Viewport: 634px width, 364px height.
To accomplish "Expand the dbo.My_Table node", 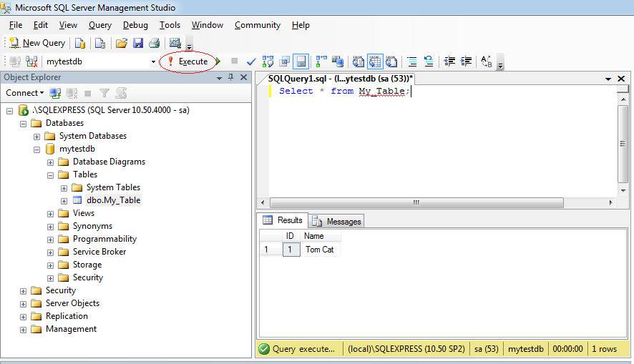I will click(64, 201).
